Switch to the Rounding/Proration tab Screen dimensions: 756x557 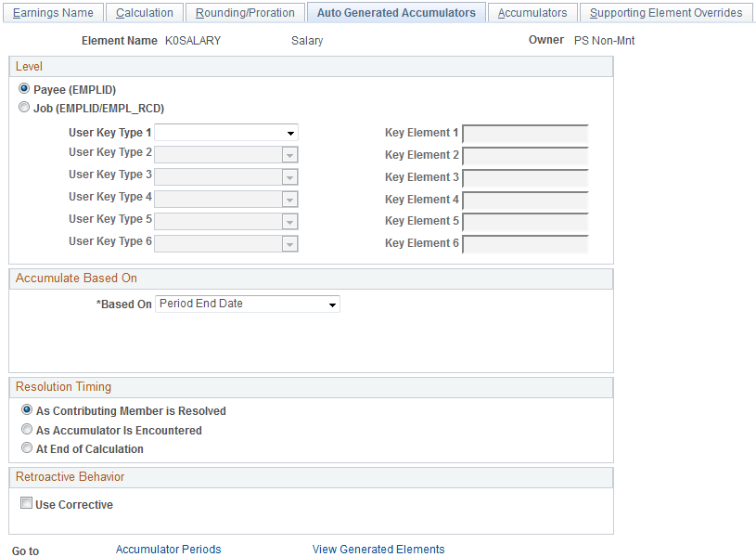coord(244,12)
